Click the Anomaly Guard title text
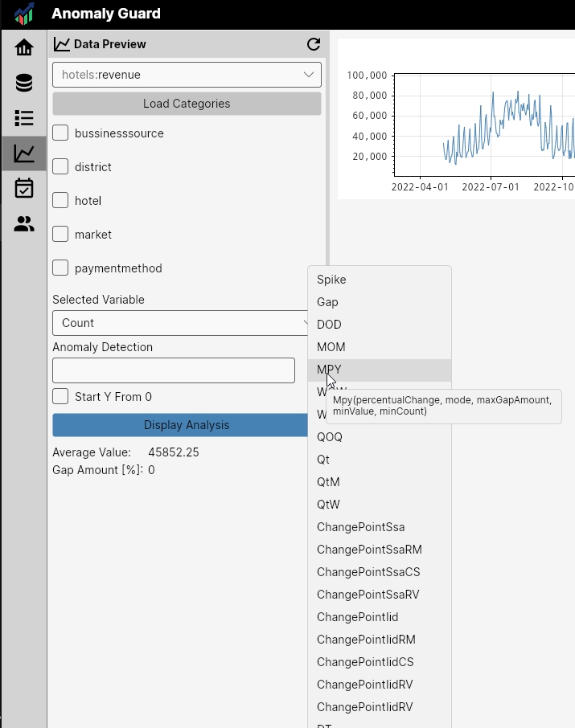 (106, 14)
